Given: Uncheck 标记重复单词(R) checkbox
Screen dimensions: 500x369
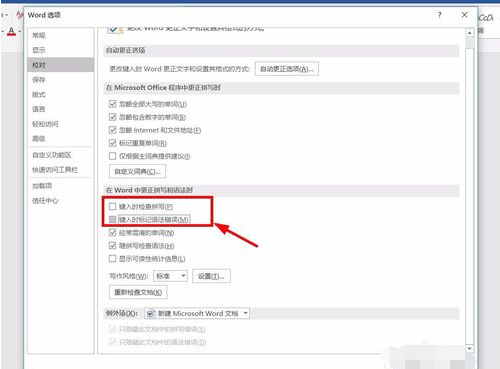Looking at the screenshot, I should coord(113,143).
